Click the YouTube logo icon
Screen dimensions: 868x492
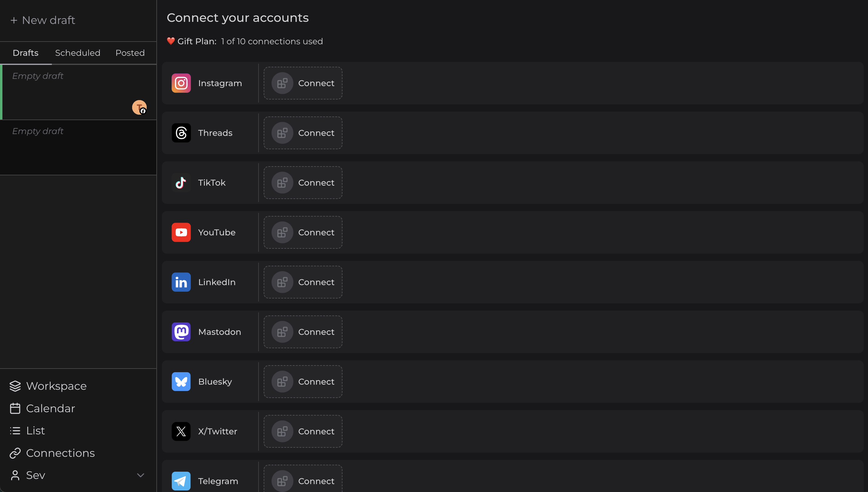[x=181, y=232]
